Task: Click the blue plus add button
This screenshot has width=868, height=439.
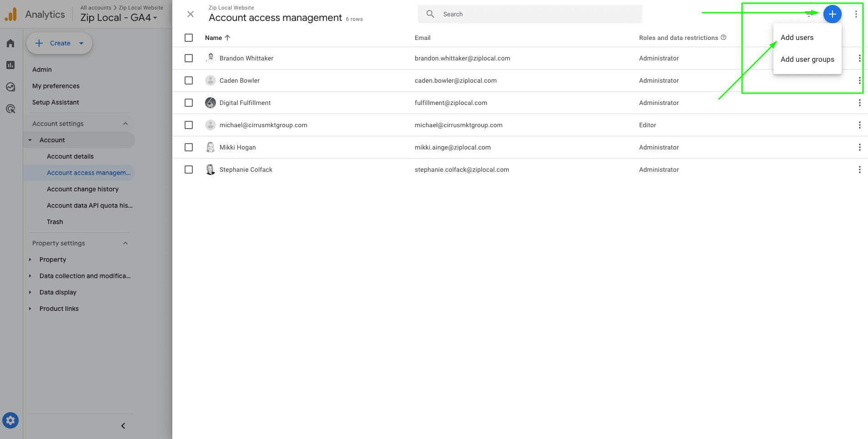Action: (832, 14)
